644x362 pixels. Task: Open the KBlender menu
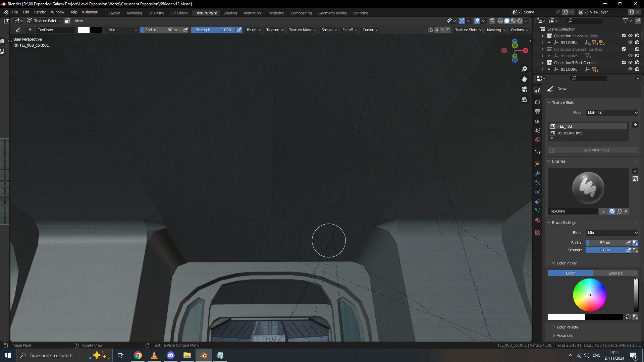[90, 12]
